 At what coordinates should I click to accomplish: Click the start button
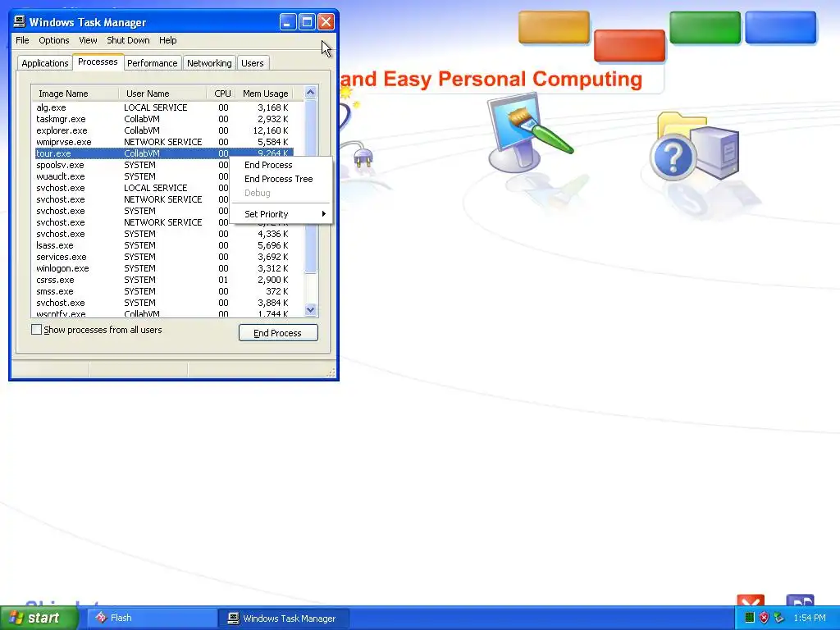click(39, 618)
